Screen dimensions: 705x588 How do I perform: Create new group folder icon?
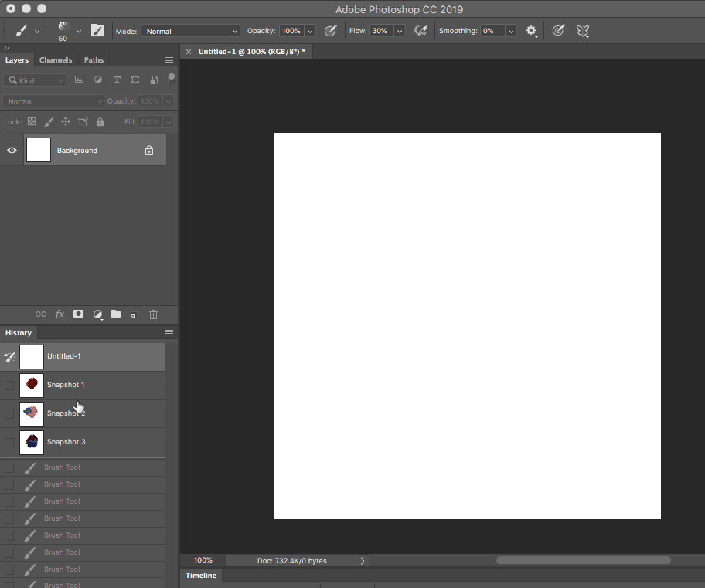click(x=116, y=314)
